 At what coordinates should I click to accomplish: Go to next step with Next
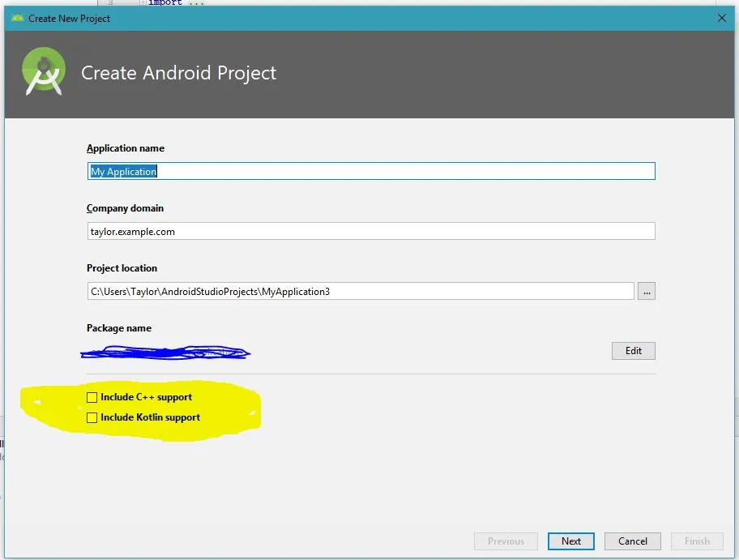pos(570,541)
